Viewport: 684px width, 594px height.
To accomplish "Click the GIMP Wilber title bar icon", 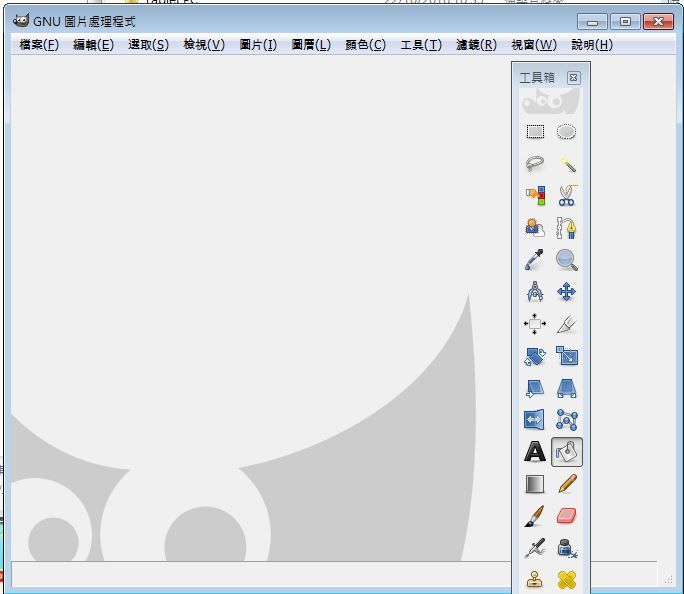I will [x=21, y=21].
